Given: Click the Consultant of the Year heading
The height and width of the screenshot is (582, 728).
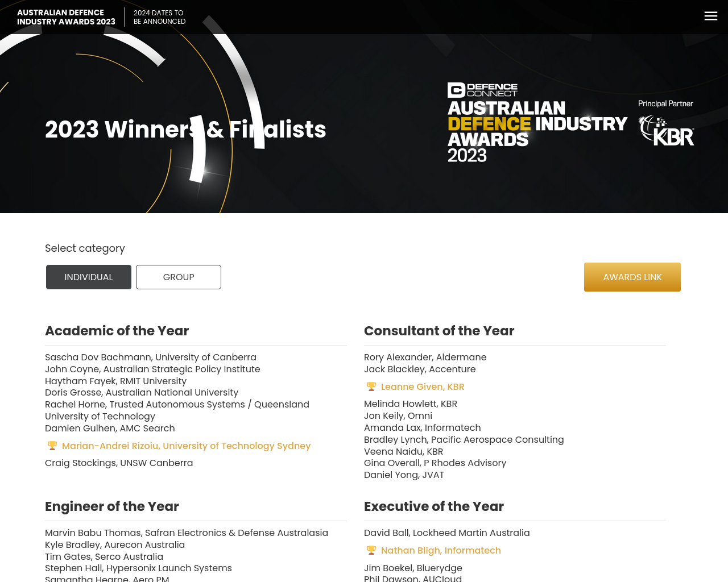Looking at the screenshot, I should pos(439,331).
